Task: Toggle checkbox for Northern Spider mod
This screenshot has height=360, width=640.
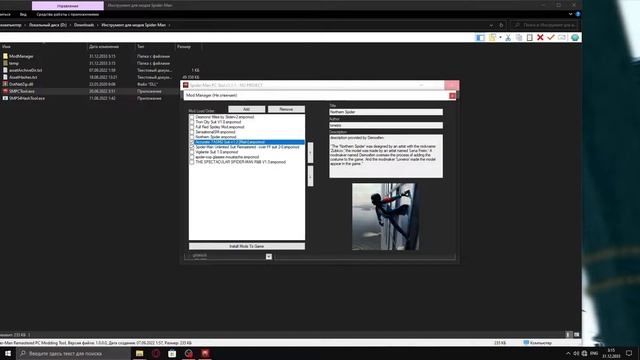Action: click(192, 137)
